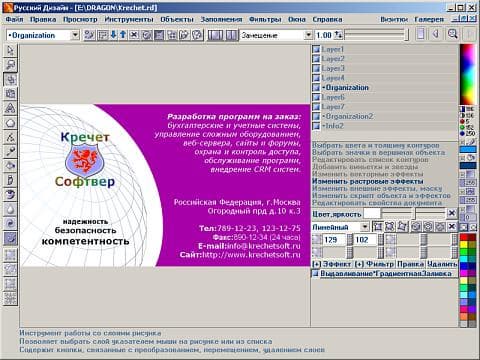Image resolution: width=480 pixels, height=360 pixels.
Task: Click the page icon in top toolbar
Action: tap(421, 34)
